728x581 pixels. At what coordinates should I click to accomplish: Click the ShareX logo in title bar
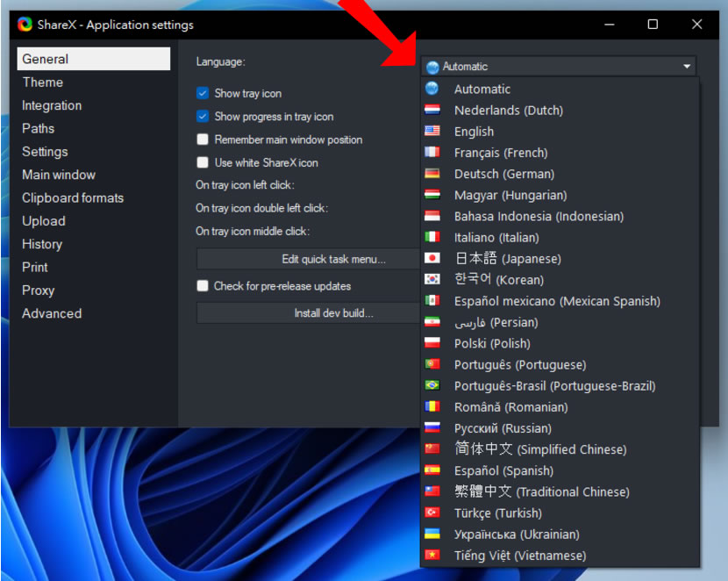click(25, 25)
